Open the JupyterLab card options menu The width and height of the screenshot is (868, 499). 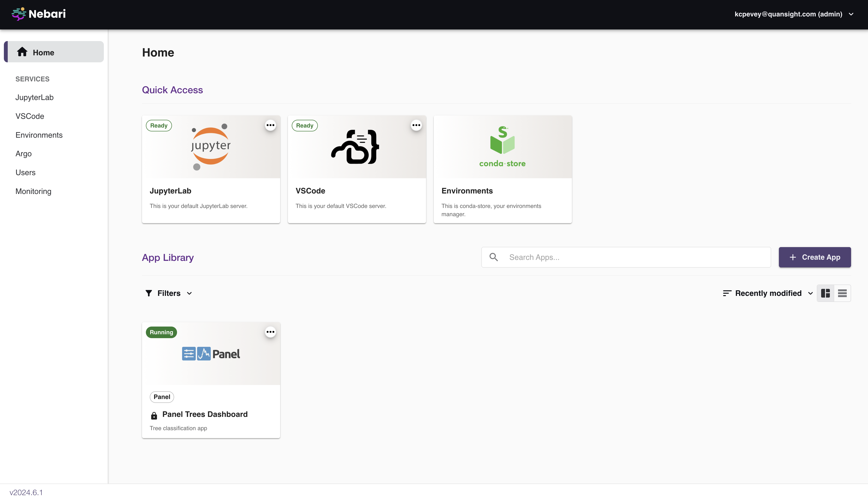tap(270, 125)
